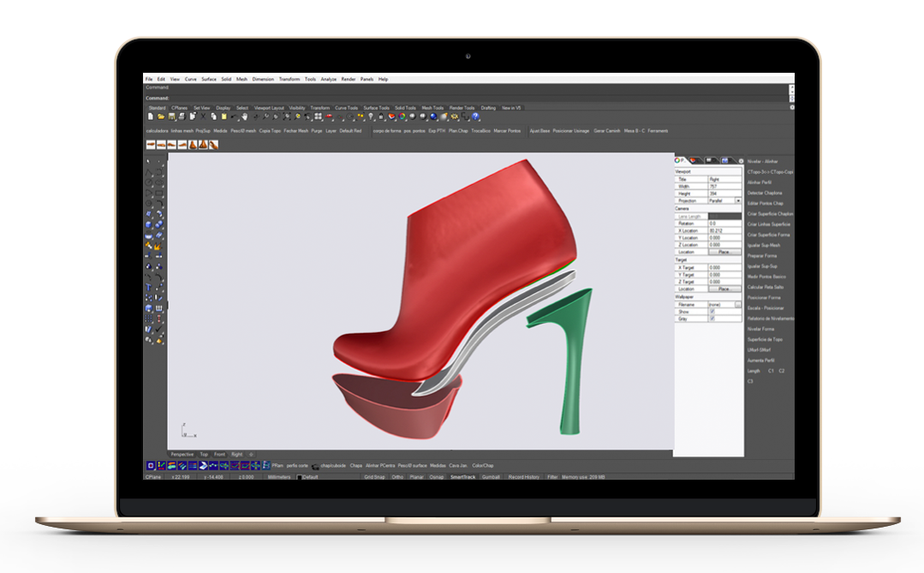This screenshot has width=924, height=573.
Task: Click the first orange shoe last icon
Action: (x=151, y=145)
